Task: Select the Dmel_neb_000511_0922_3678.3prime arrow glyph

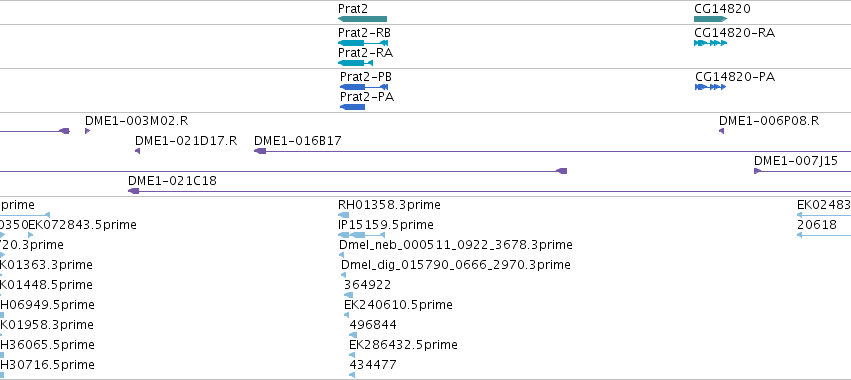Action: pyautogui.click(x=341, y=255)
